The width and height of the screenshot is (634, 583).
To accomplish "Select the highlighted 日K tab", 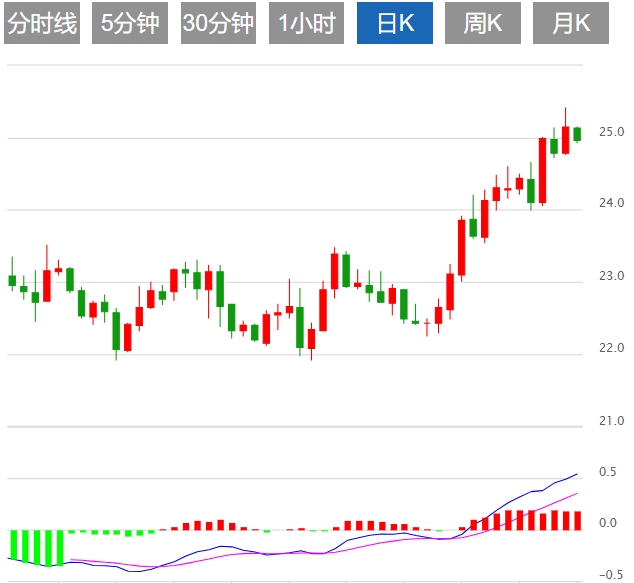I will point(394,24).
